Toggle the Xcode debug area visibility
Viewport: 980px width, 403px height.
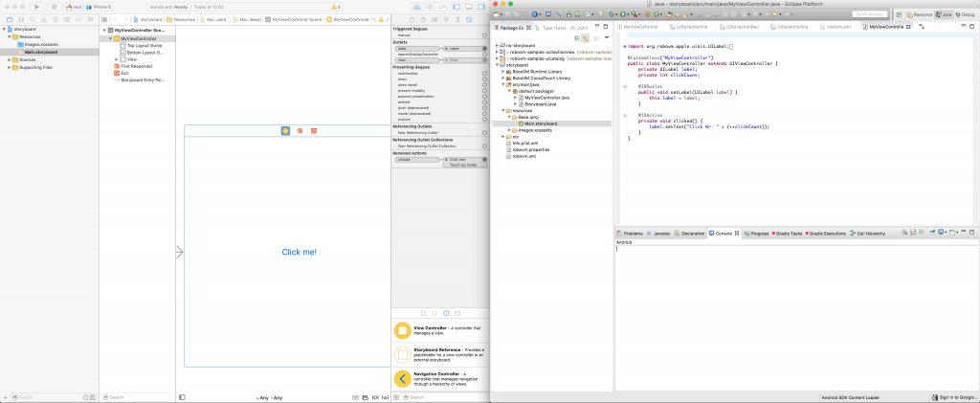[x=467, y=7]
